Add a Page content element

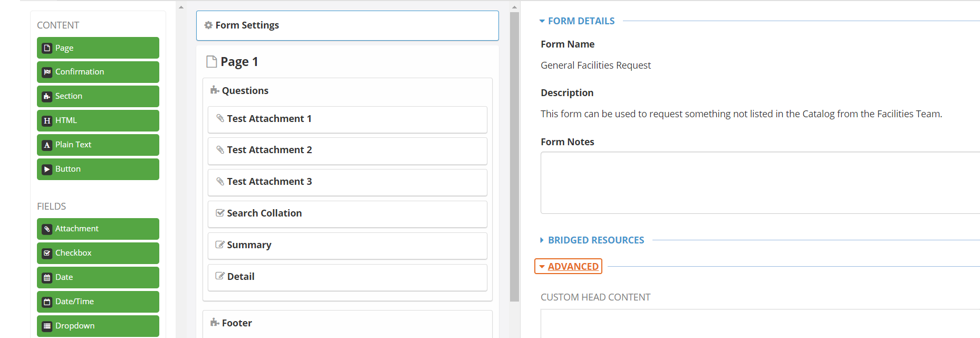(98, 48)
